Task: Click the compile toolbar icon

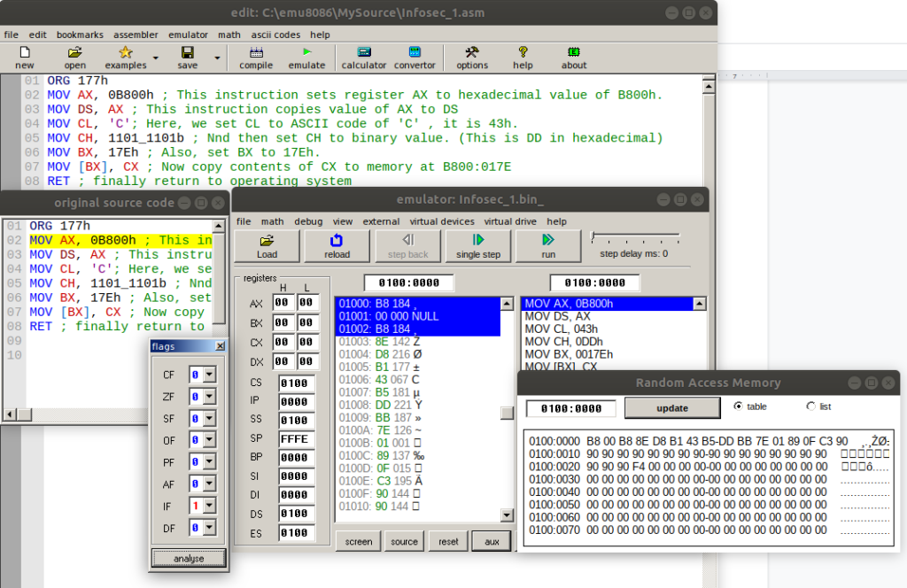Action: [256, 58]
